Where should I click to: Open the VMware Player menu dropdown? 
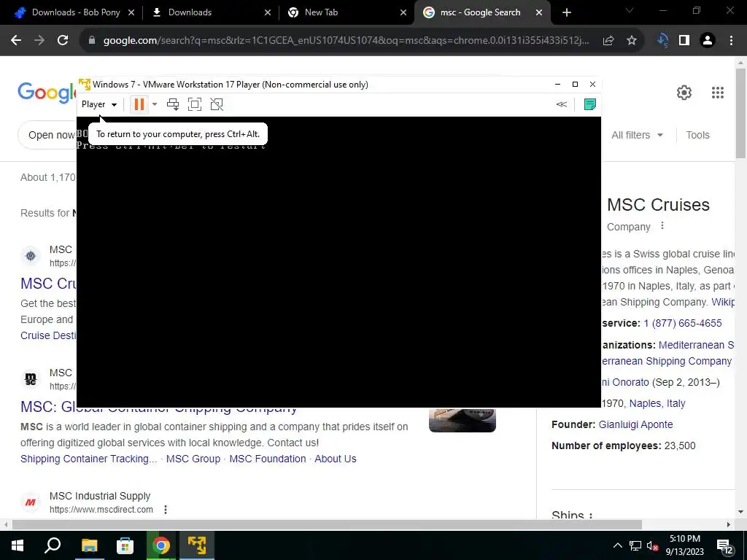click(99, 104)
